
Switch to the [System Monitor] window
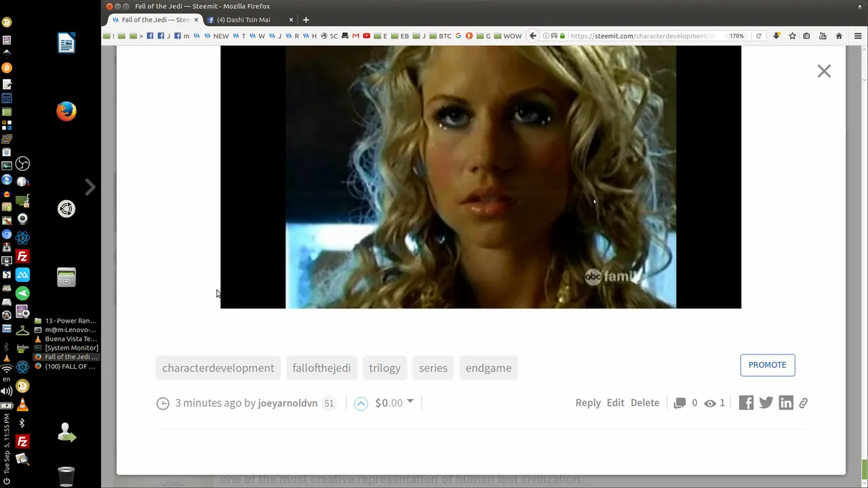pyautogui.click(x=66, y=348)
